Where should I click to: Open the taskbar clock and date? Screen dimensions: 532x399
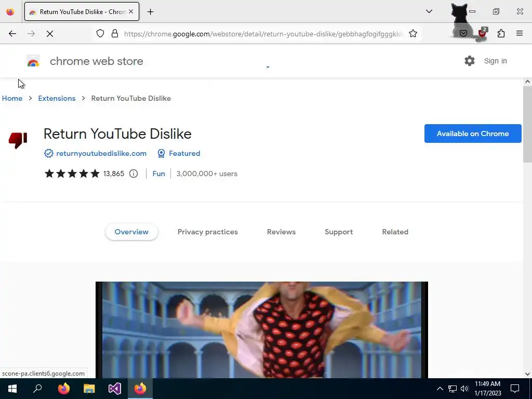point(487,389)
